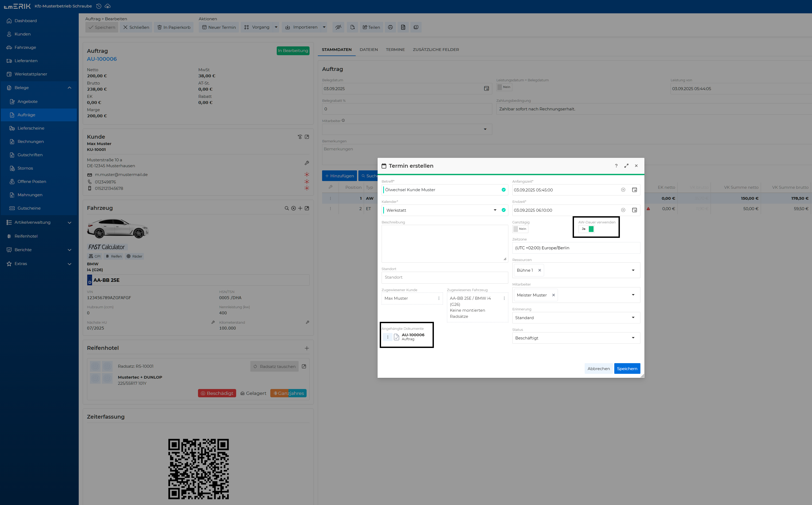Open Anfangszeit calendar picker icon
Screen dimensions: 812x505
[634, 190]
